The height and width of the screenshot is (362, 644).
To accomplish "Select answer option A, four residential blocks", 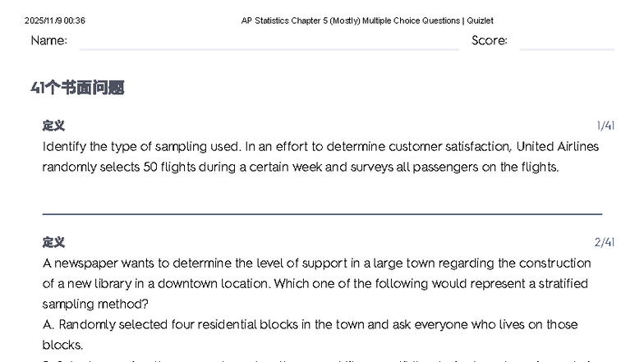I will point(312,325).
